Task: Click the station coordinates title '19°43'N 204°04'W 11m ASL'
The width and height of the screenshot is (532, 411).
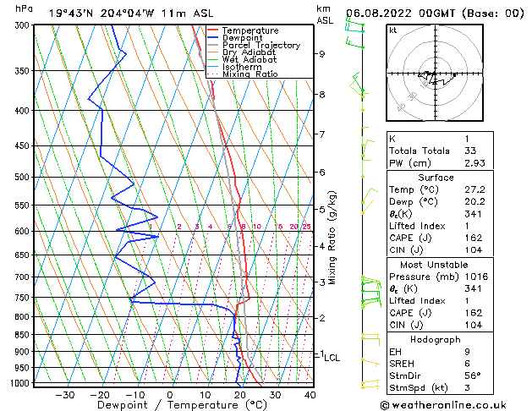Action: (131, 14)
